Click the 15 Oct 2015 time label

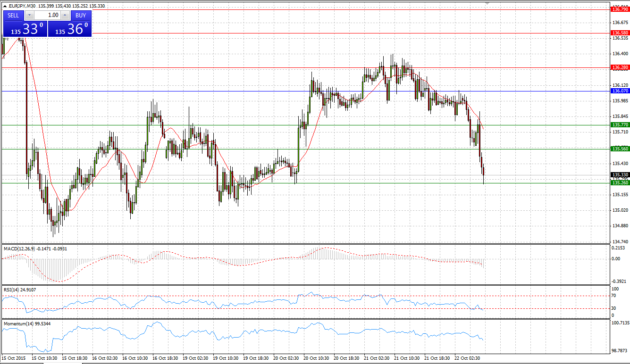tap(14, 358)
